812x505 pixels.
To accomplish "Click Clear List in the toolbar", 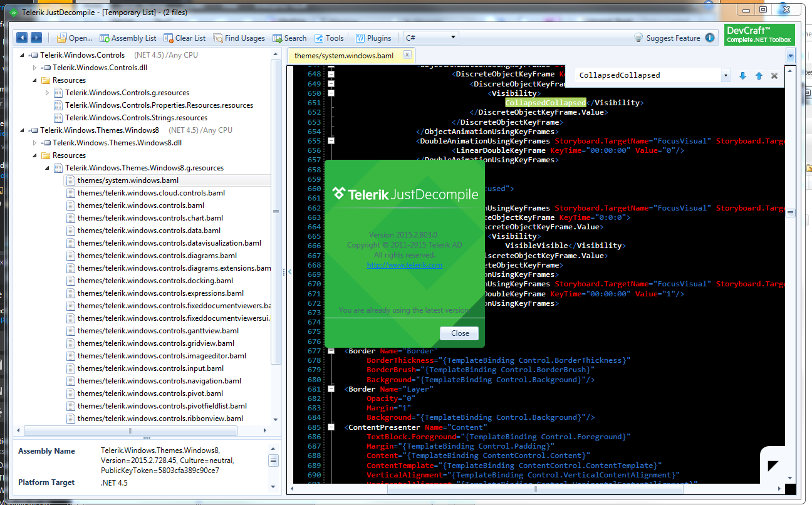I will point(185,38).
